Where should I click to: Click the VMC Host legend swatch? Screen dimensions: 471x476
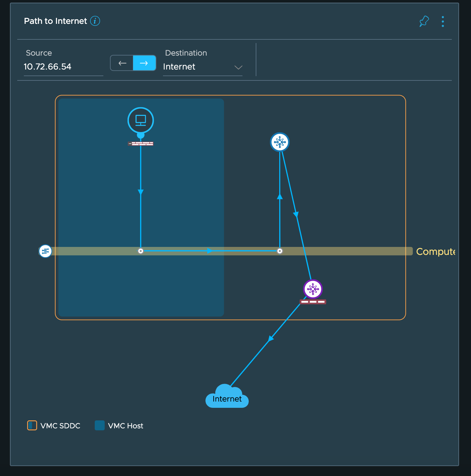pyautogui.click(x=100, y=425)
